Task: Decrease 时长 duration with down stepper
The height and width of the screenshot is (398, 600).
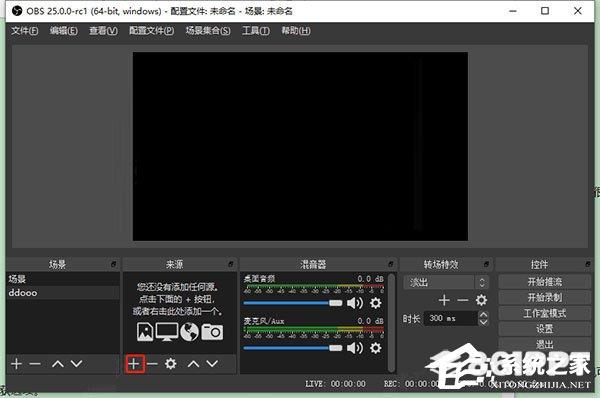Action: click(483, 322)
